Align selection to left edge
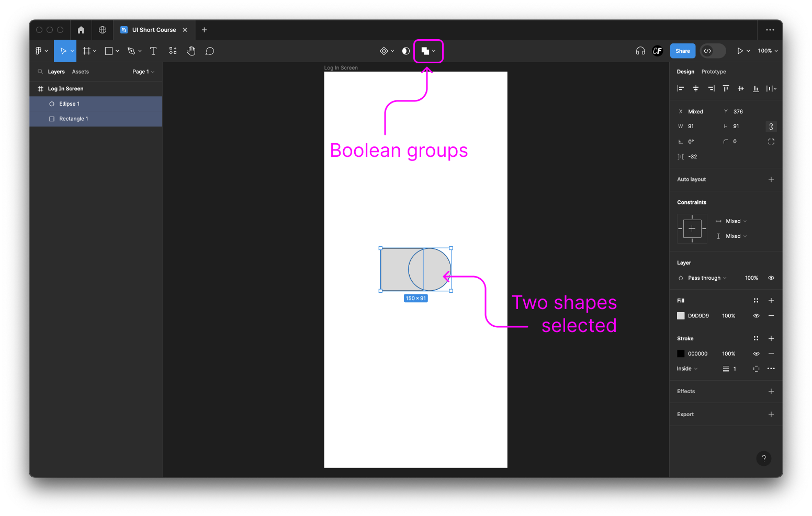The width and height of the screenshot is (812, 516). (x=681, y=88)
